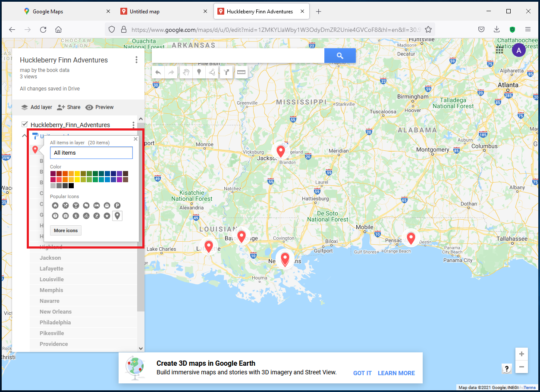Select the Add marker tool

click(x=199, y=72)
